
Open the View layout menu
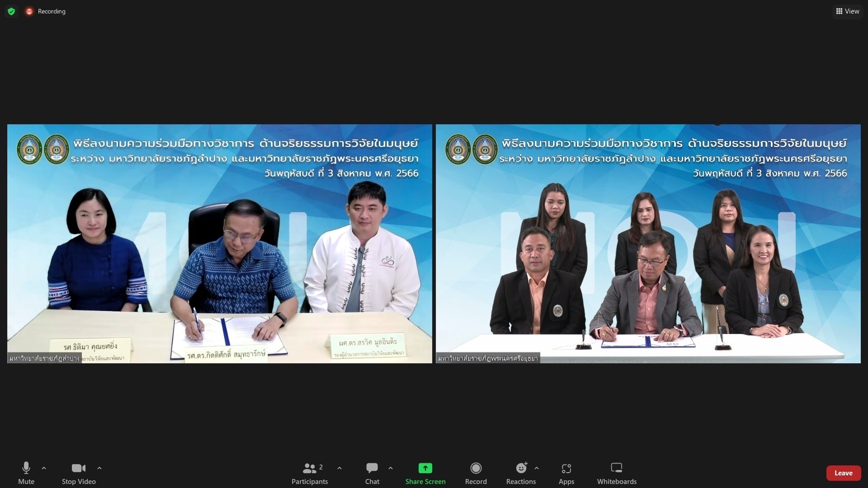click(848, 11)
